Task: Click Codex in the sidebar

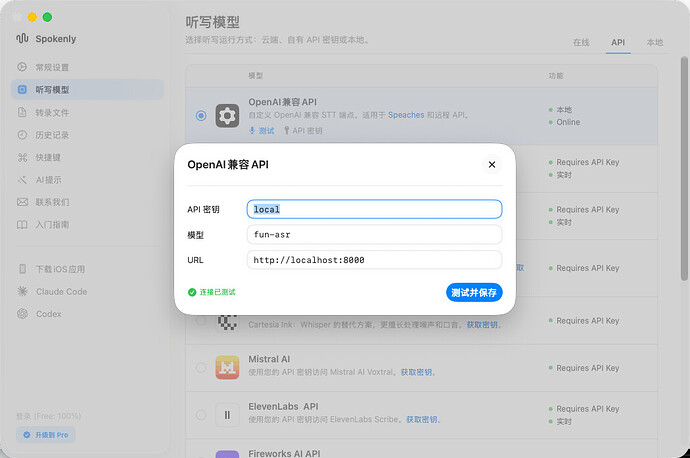Action: 87,314
